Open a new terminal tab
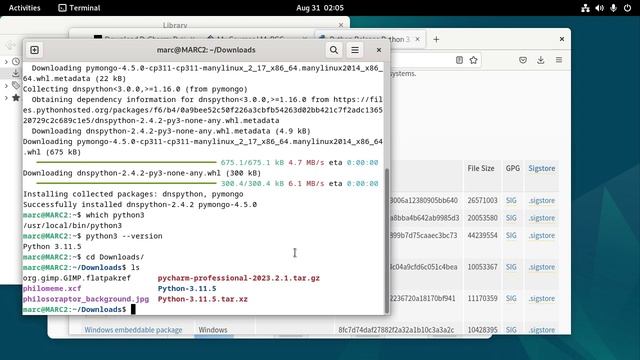Viewport: 640px width, 360px height. [x=34, y=50]
